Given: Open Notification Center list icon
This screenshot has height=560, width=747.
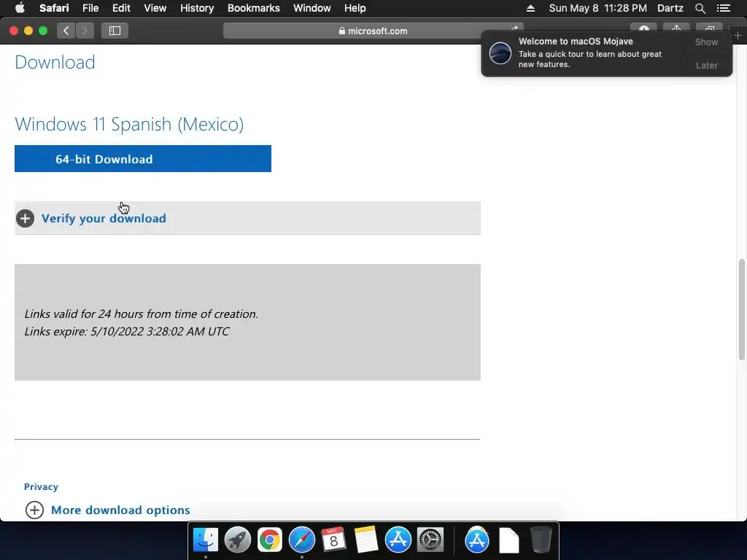Looking at the screenshot, I should point(723,8).
